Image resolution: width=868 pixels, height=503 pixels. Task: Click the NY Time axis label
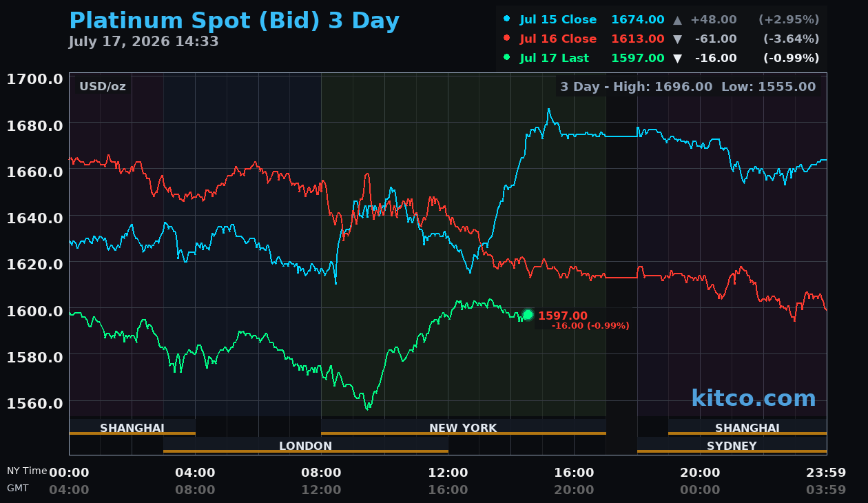pos(27,471)
